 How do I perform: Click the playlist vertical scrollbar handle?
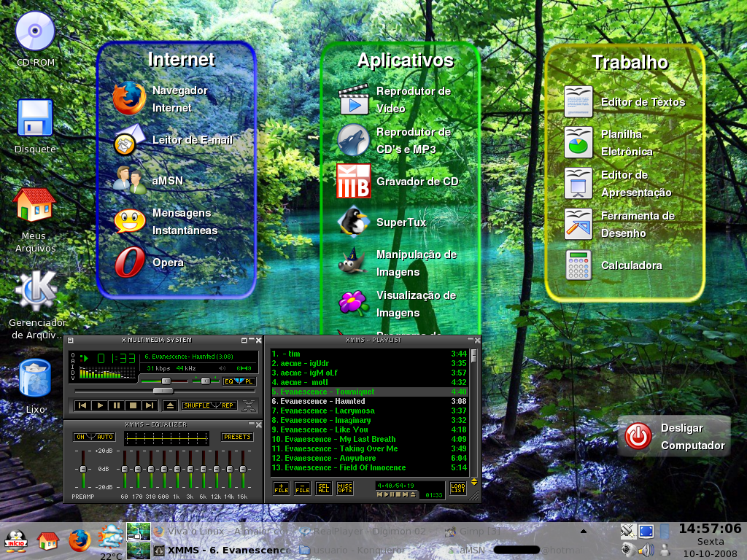(x=473, y=356)
